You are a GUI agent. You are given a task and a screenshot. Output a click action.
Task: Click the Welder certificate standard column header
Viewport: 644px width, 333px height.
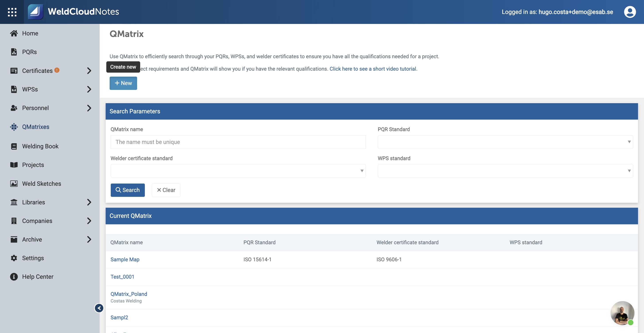[x=407, y=242]
